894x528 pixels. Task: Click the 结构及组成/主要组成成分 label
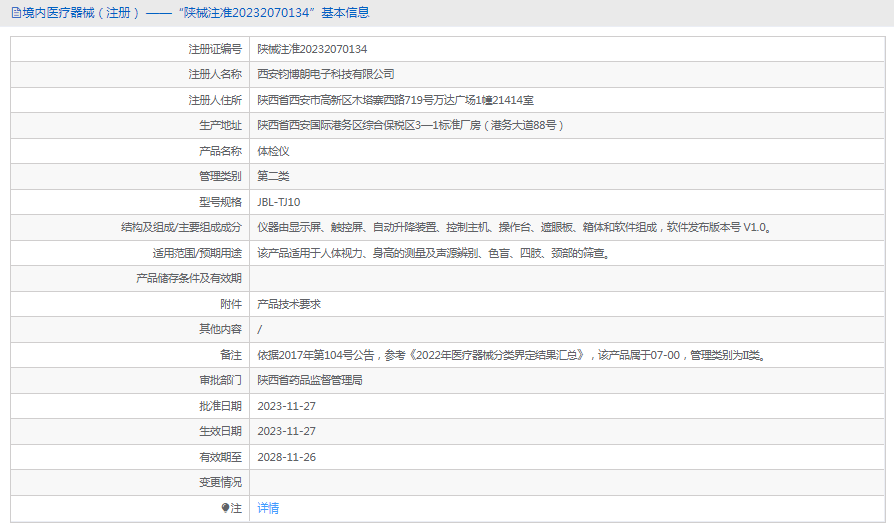tap(181, 227)
